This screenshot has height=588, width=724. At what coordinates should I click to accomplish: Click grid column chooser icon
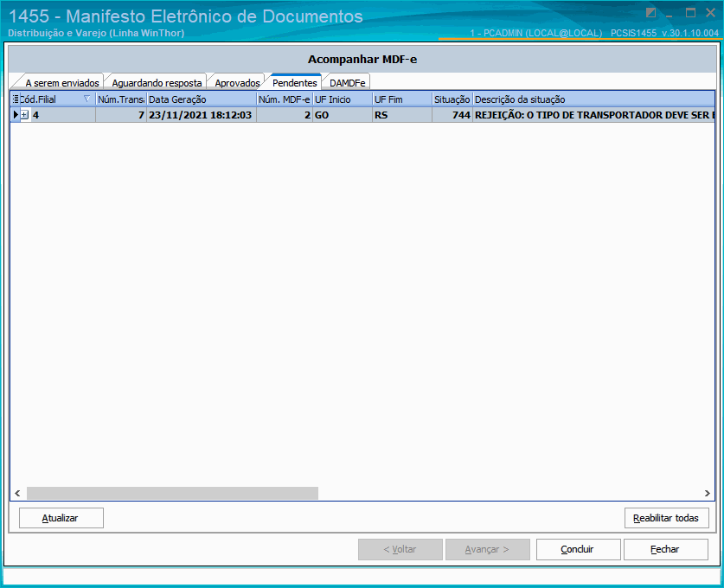(16, 99)
